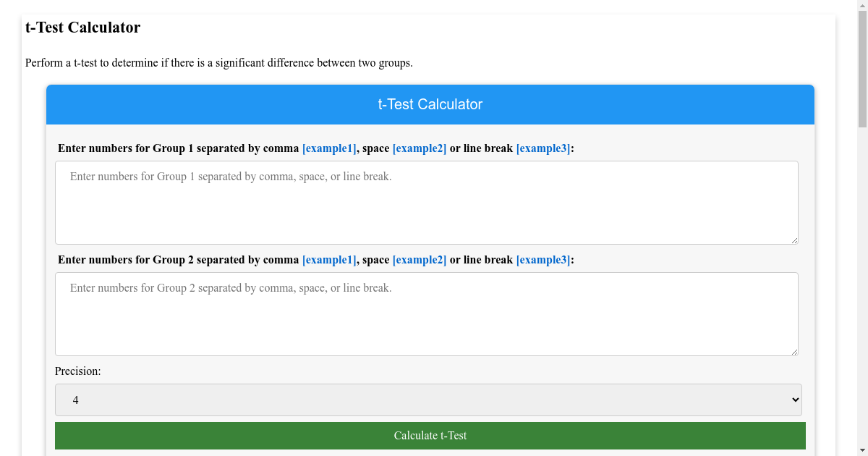Click Group 1 text area resize handle
This screenshot has height=456, width=868.
(794, 240)
